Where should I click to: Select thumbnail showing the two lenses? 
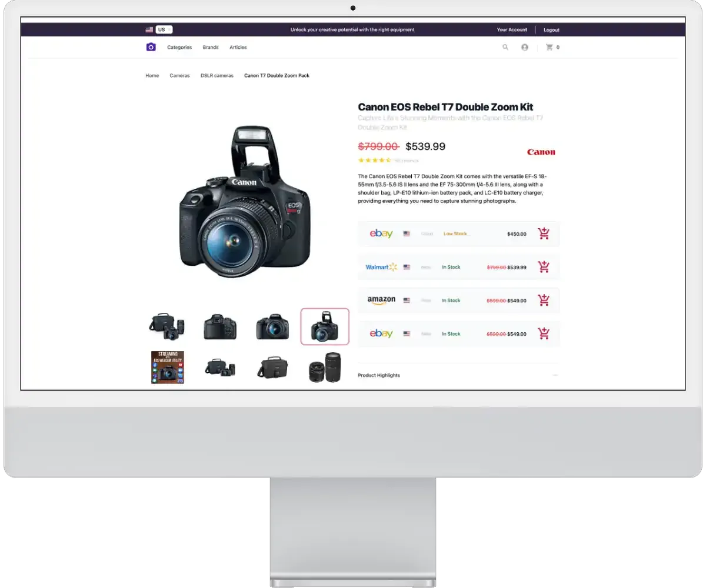325,367
